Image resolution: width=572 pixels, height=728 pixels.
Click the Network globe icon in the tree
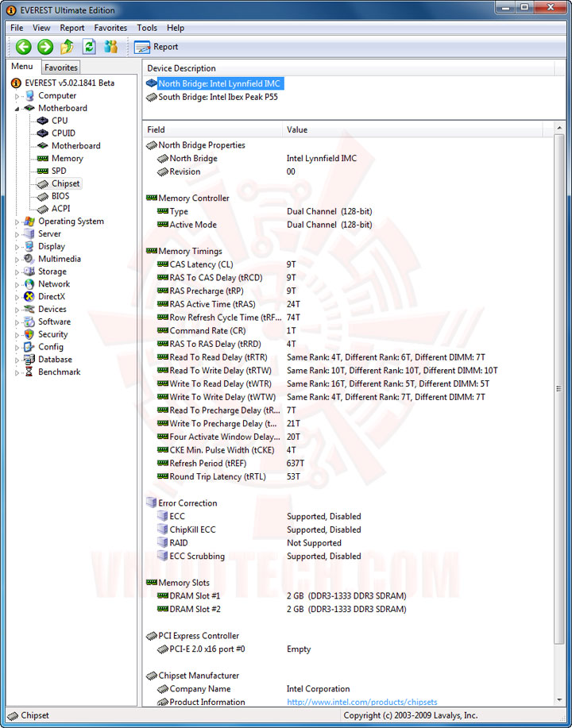coord(29,284)
